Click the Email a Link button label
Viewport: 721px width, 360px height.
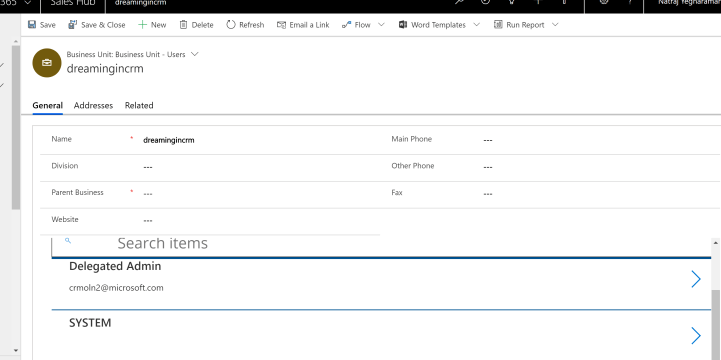pyautogui.click(x=309, y=25)
